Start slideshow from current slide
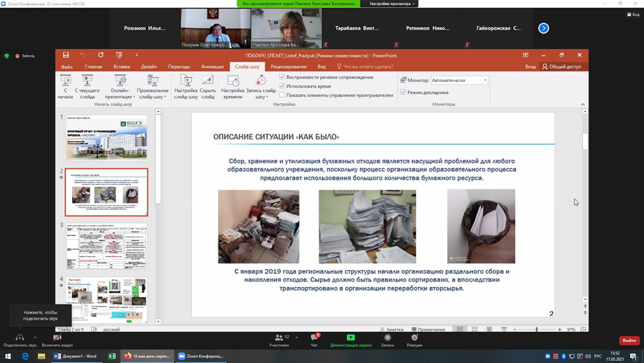The image size is (644, 363). (x=88, y=81)
